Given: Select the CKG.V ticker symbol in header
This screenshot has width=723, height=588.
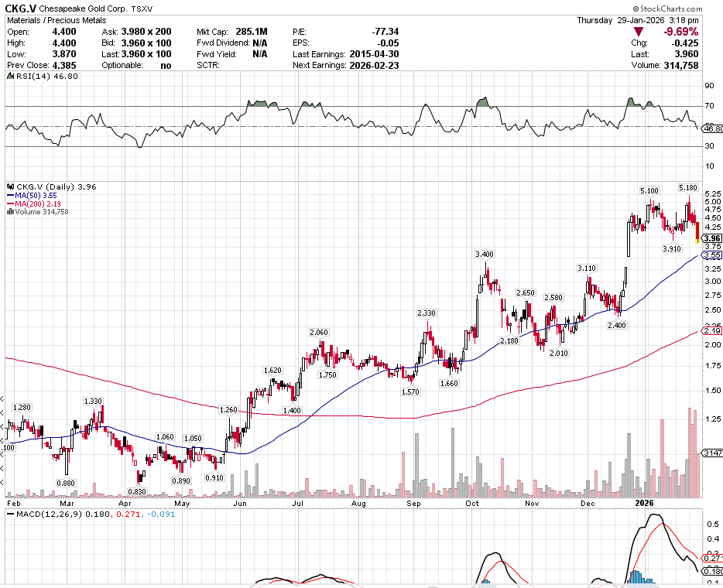Looking at the screenshot, I should (20, 8).
